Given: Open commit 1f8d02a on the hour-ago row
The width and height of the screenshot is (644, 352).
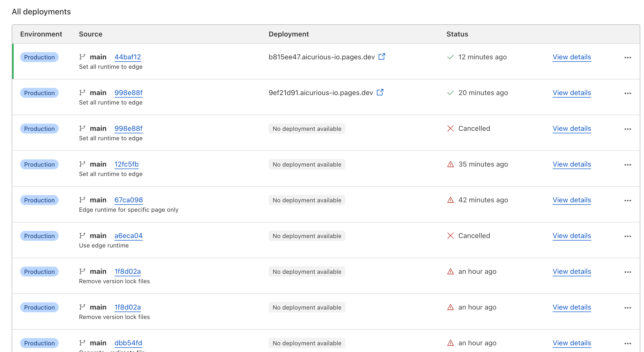Looking at the screenshot, I should click(128, 271).
